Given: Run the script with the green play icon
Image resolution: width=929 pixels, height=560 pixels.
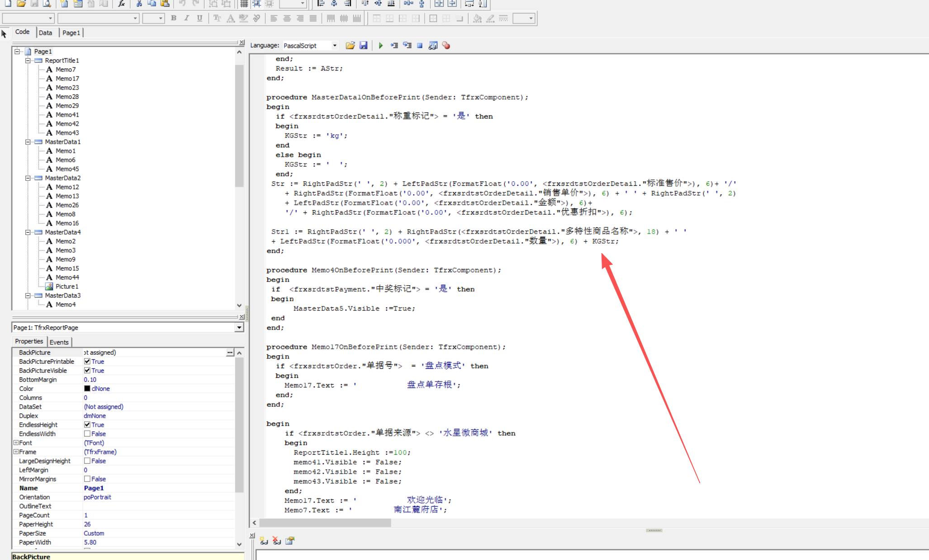Looking at the screenshot, I should (x=381, y=46).
